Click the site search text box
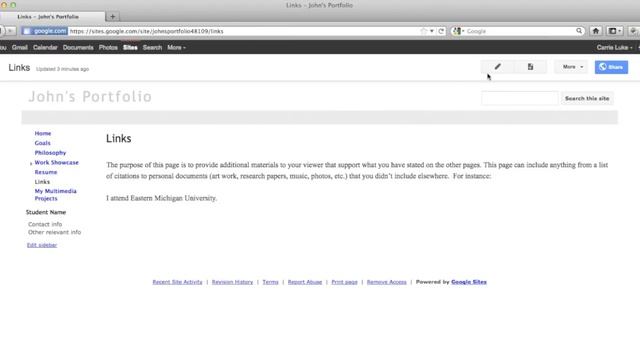Screen dimensions: 640x360 click(x=520, y=98)
